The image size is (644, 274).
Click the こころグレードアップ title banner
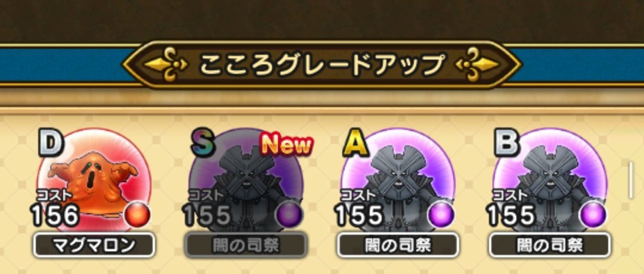pyautogui.click(x=322, y=64)
